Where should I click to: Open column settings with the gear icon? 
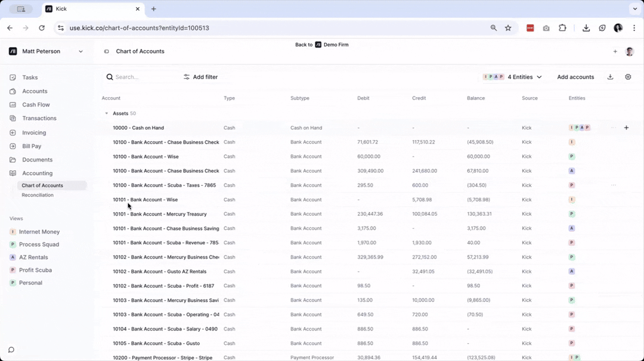pos(628,77)
